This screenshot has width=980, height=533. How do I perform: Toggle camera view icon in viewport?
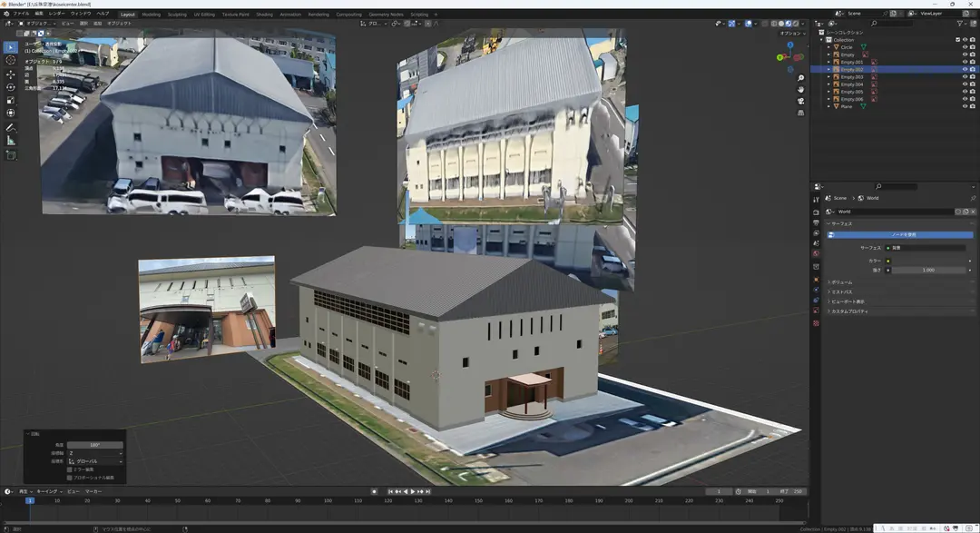[x=800, y=101]
